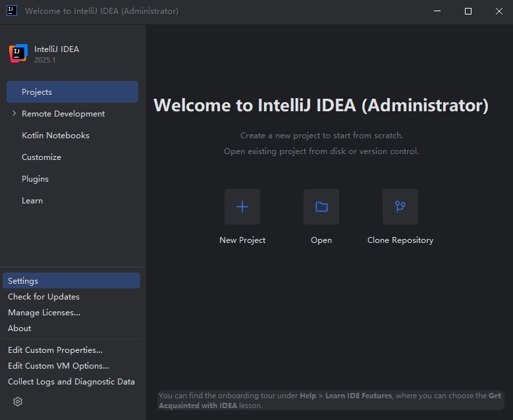Maximize the Welcome window
The height and width of the screenshot is (420, 513).
click(468, 11)
